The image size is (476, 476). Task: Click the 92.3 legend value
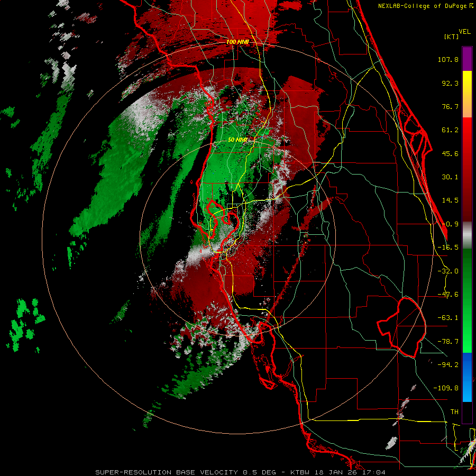click(x=450, y=83)
